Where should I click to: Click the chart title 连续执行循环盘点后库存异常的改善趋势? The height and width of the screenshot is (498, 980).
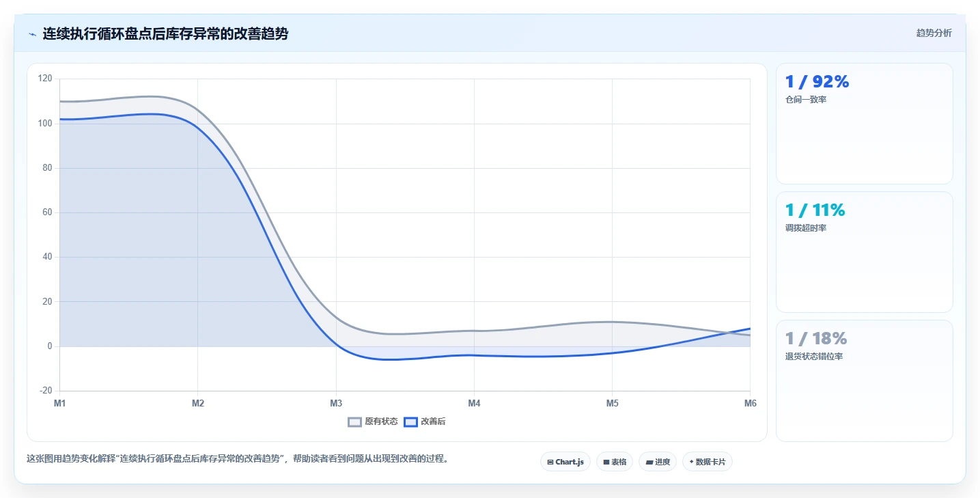click(x=165, y=33)
